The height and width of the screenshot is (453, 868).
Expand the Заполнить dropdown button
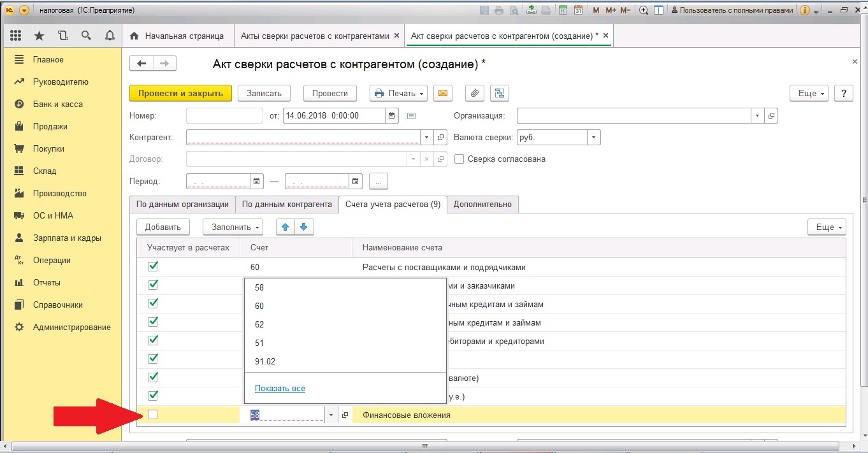tap(233, 227)
